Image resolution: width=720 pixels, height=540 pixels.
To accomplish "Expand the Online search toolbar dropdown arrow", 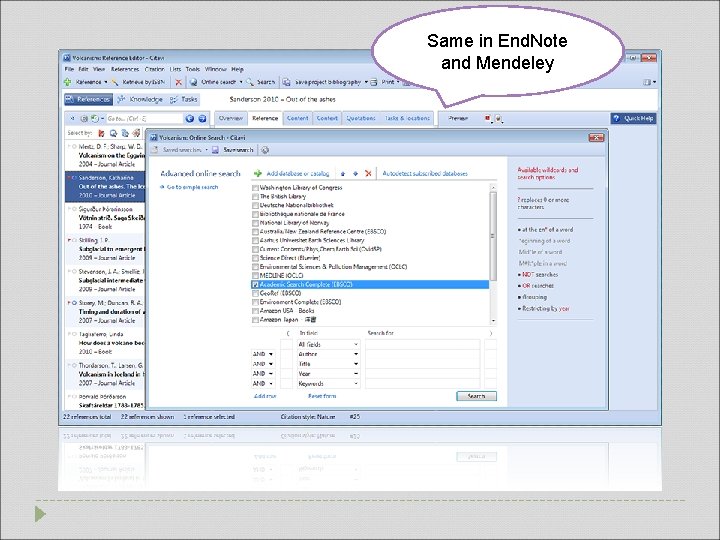I will click(241, 82).
